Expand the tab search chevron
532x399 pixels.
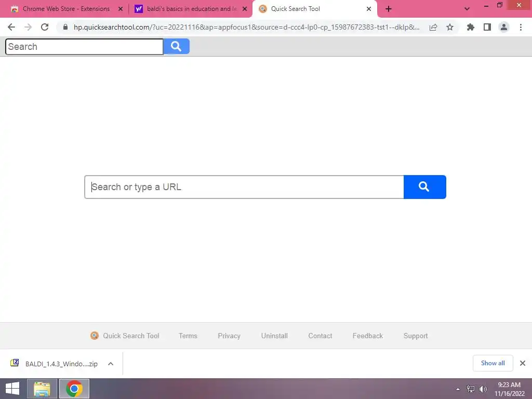coord(467,9)
